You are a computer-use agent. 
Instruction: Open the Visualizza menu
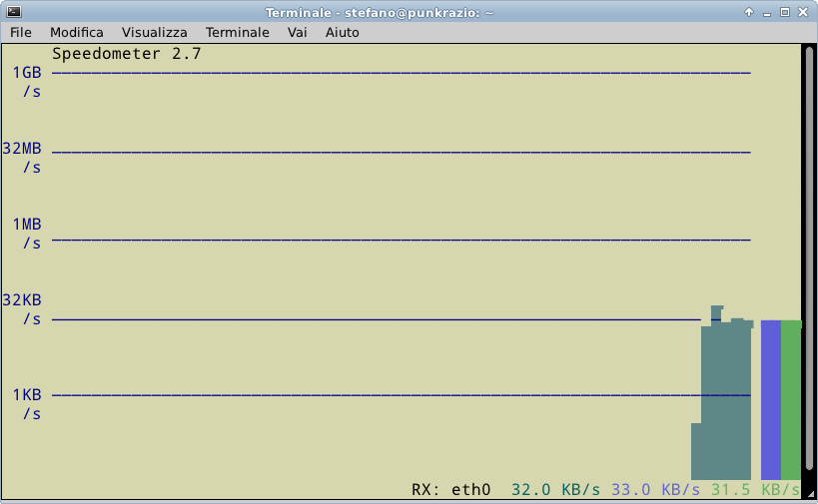tap(155, 32)
